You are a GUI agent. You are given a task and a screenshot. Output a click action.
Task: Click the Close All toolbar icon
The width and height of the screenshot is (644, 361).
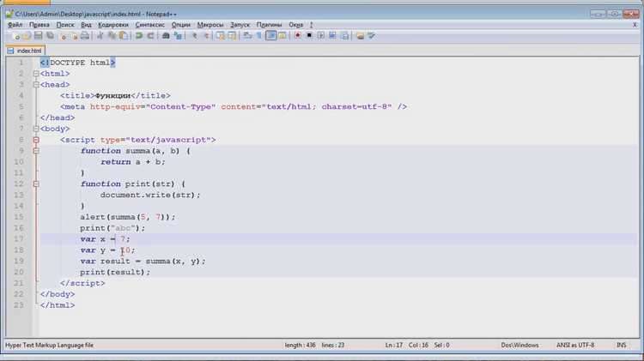(x=74, y=36)
